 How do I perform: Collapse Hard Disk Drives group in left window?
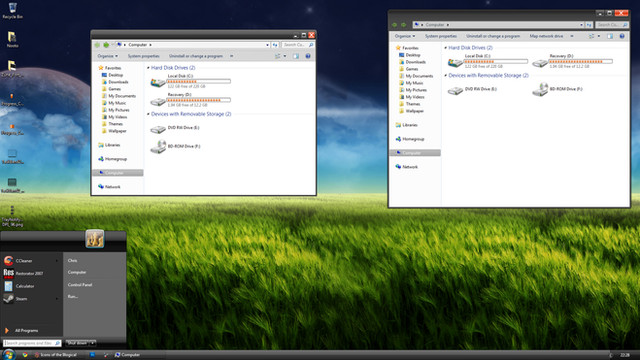148,68
